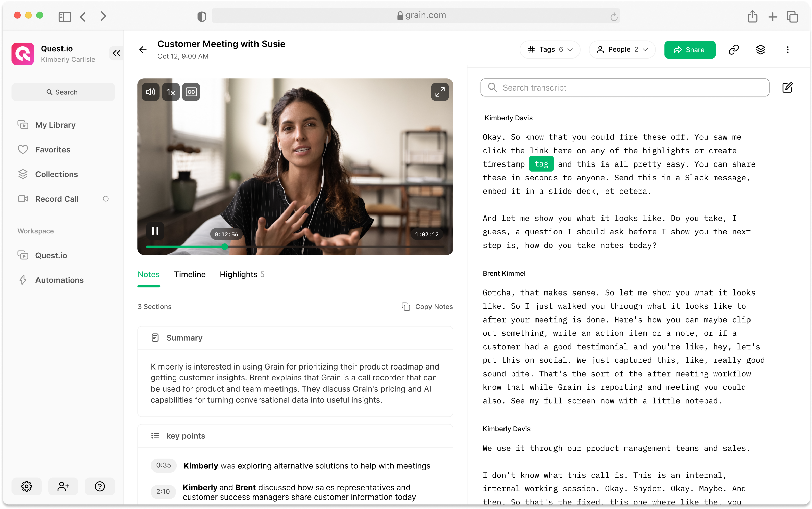Pause the video playback
812x509 pixels.
click(155, 231)
